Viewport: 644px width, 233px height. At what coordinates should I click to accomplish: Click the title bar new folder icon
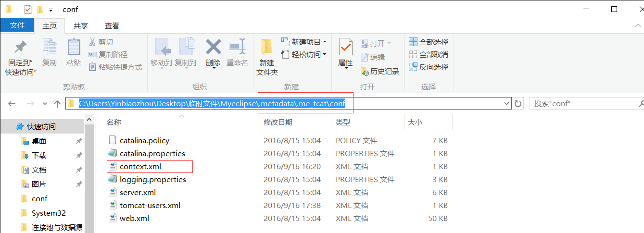pyautogui.click(x=40, y=9)
